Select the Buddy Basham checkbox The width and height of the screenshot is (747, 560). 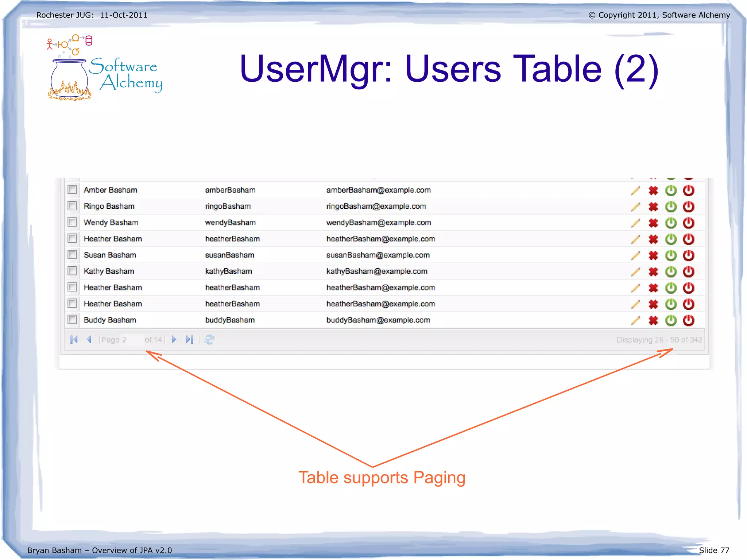coord(72,320)
